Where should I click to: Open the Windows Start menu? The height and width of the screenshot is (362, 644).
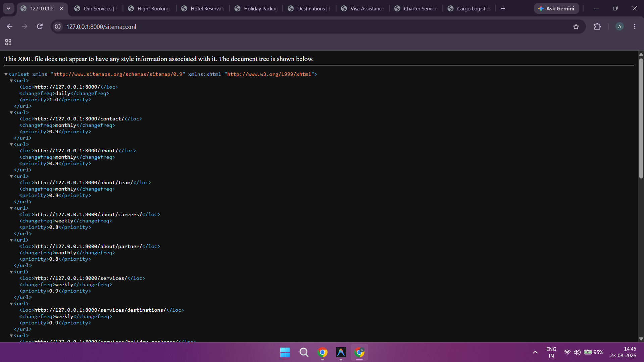pos(285,352)
